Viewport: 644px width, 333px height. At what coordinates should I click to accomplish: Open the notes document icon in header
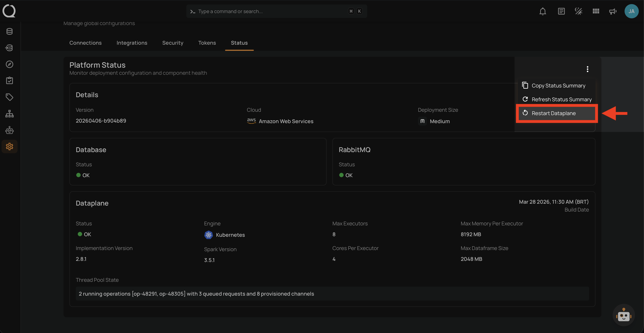561,11
